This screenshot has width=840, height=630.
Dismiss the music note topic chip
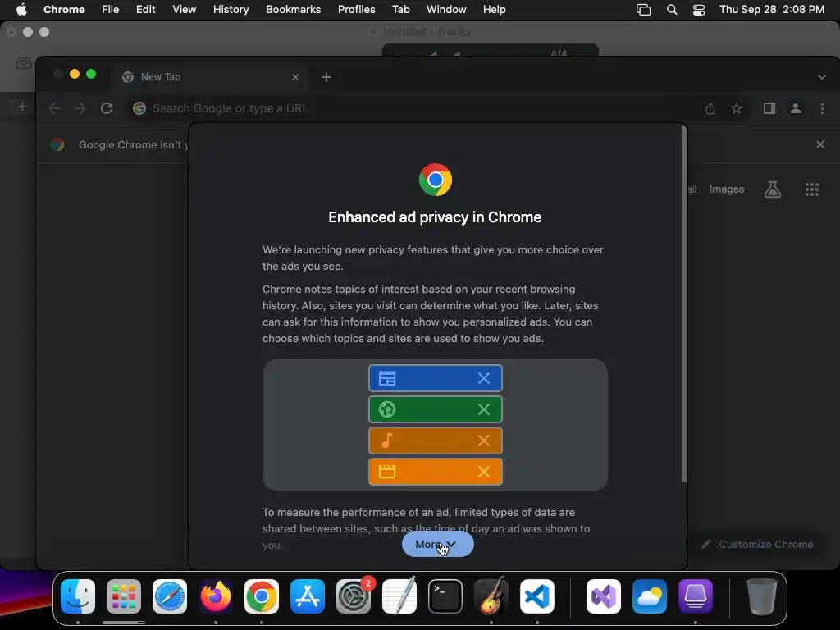point(484,441)
